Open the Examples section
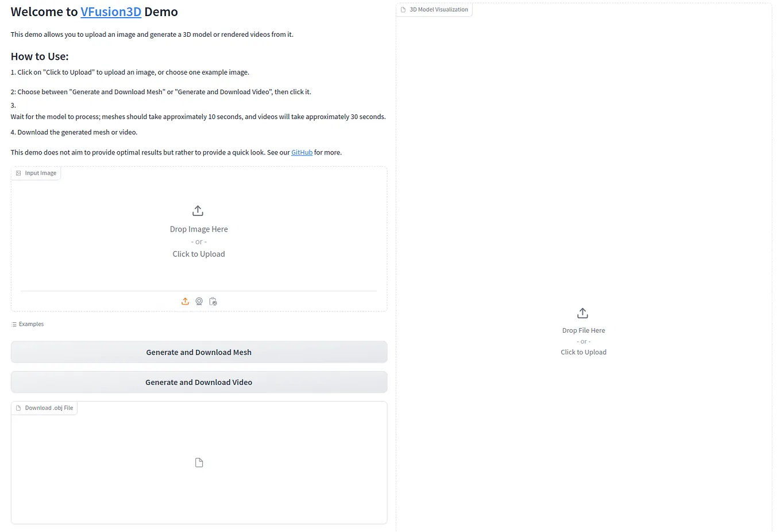 click(x=28, y=323)
